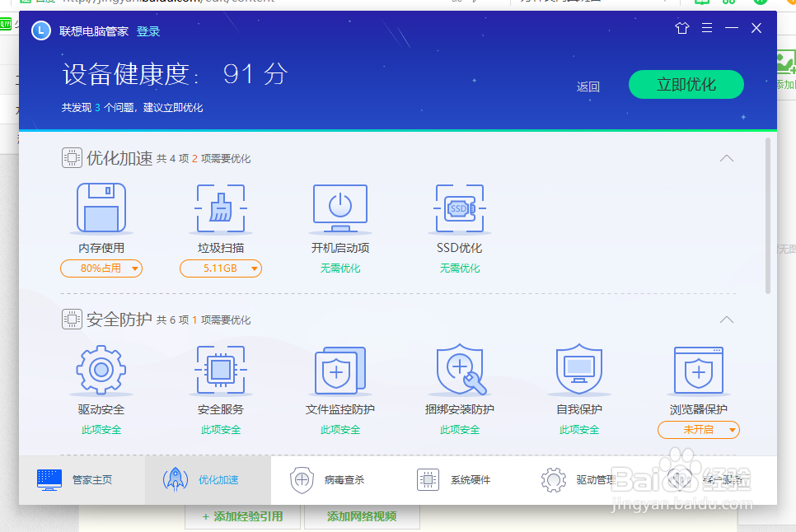Open the 未开启 browser protection dropdown

point(699,430)
